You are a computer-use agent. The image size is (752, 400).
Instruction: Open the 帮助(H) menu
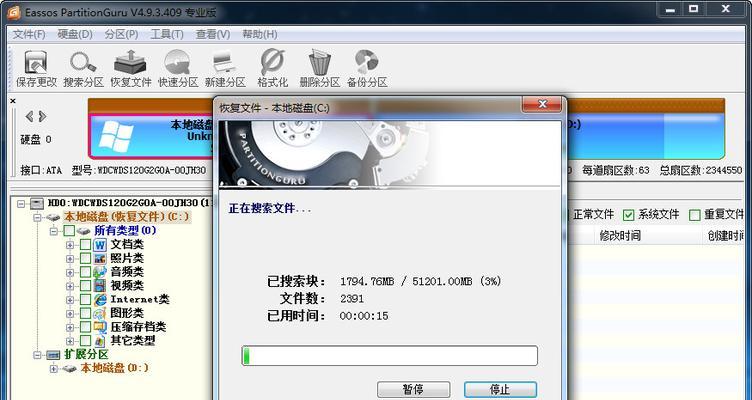(x=259, y=35)
